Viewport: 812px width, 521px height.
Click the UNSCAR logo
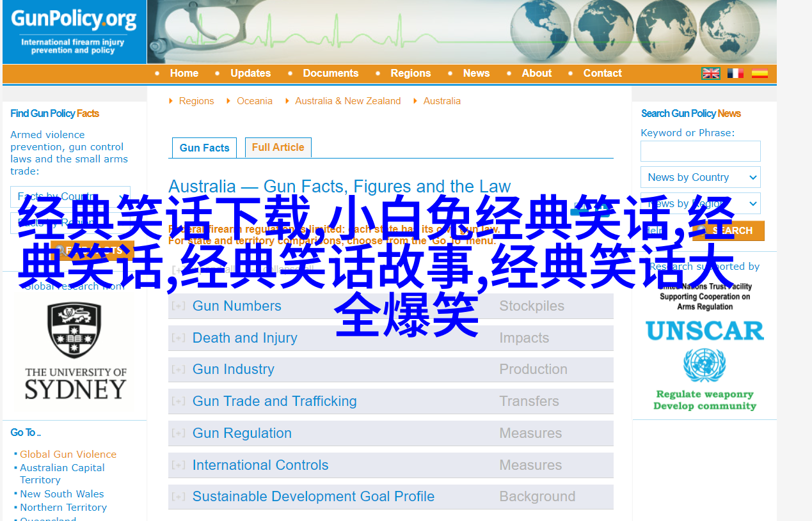(x=705, y=330)
